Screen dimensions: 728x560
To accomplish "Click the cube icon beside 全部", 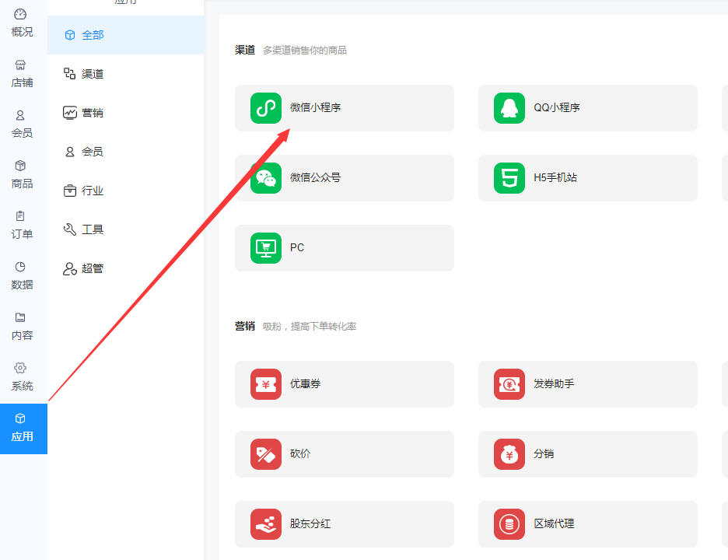I will coord(70,35).
